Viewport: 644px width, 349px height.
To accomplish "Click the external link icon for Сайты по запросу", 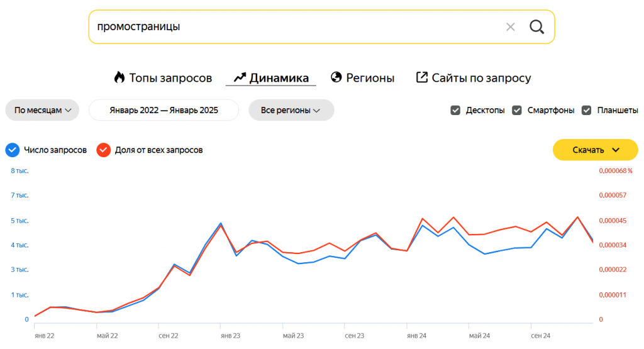I will (x=422, y=77).
